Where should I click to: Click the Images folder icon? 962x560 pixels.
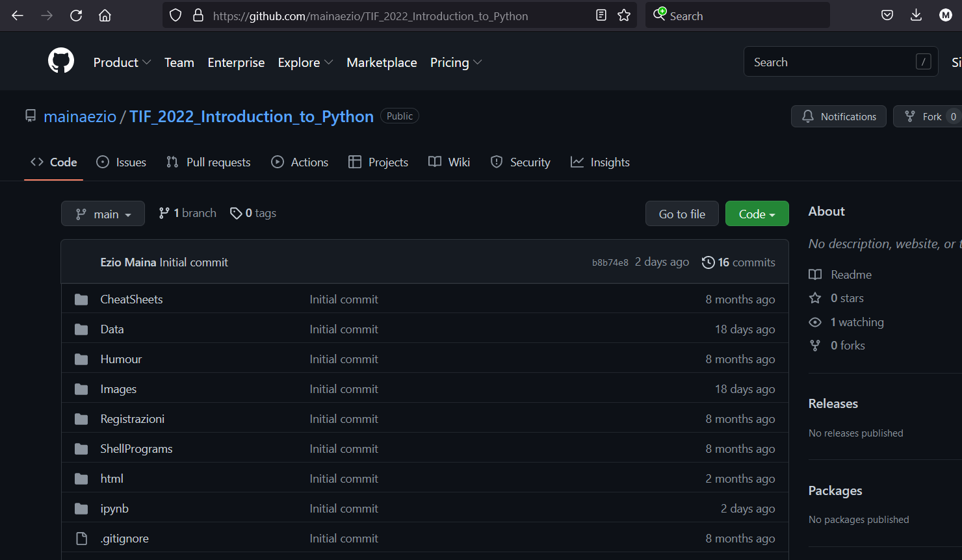(81, 389)
